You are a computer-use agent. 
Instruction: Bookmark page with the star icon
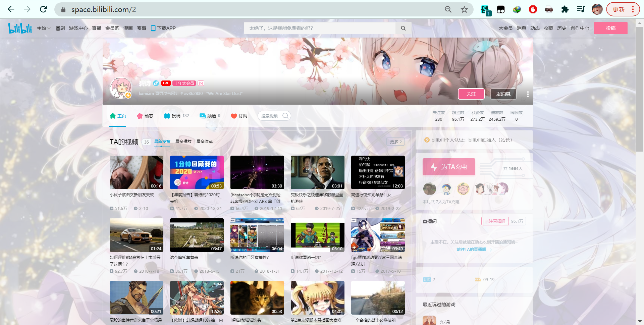[464, 9]
